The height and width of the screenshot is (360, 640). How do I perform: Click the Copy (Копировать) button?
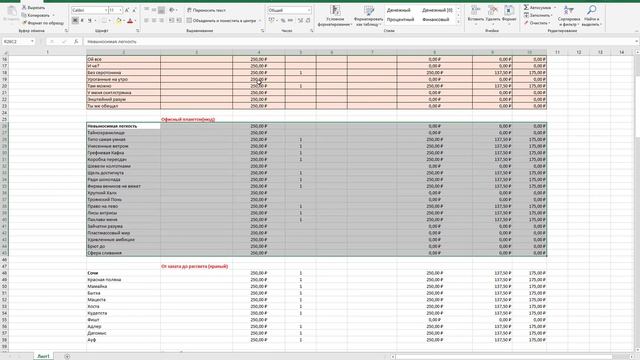37,15
